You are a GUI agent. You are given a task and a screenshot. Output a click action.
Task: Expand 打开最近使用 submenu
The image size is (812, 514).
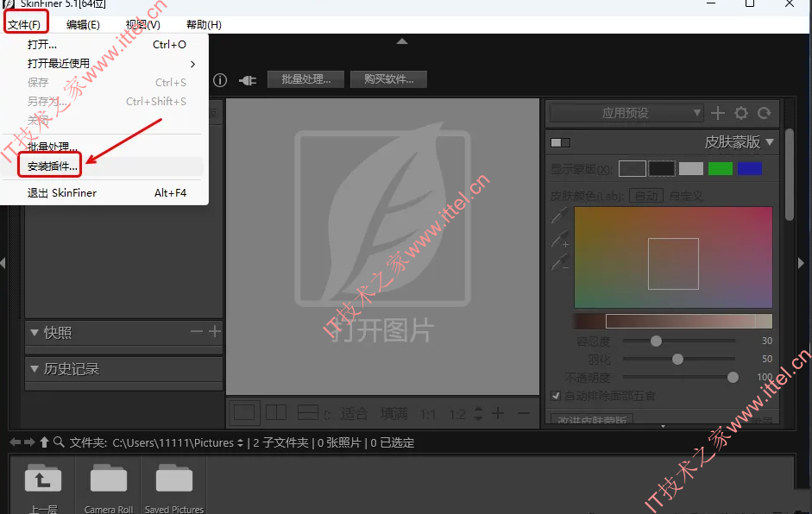[104, 64]
